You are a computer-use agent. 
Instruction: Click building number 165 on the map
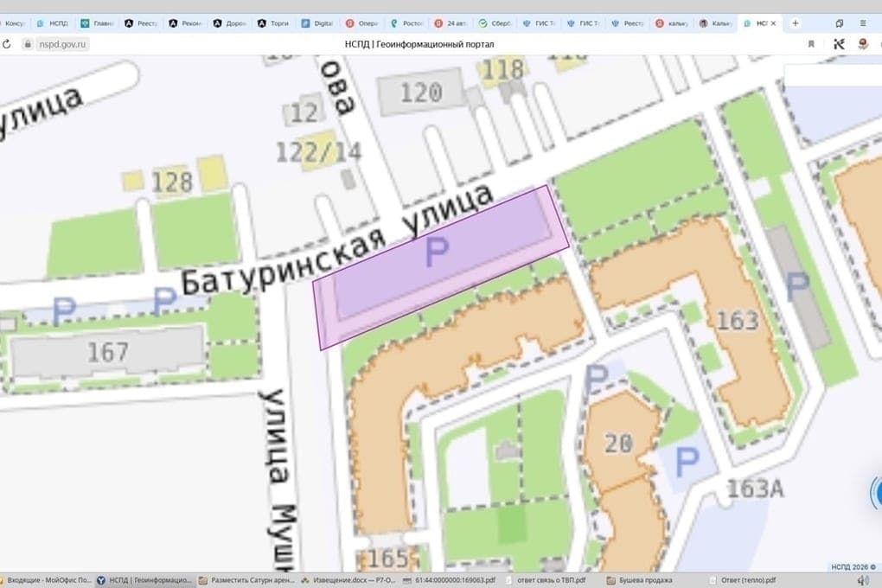[387, 559]
